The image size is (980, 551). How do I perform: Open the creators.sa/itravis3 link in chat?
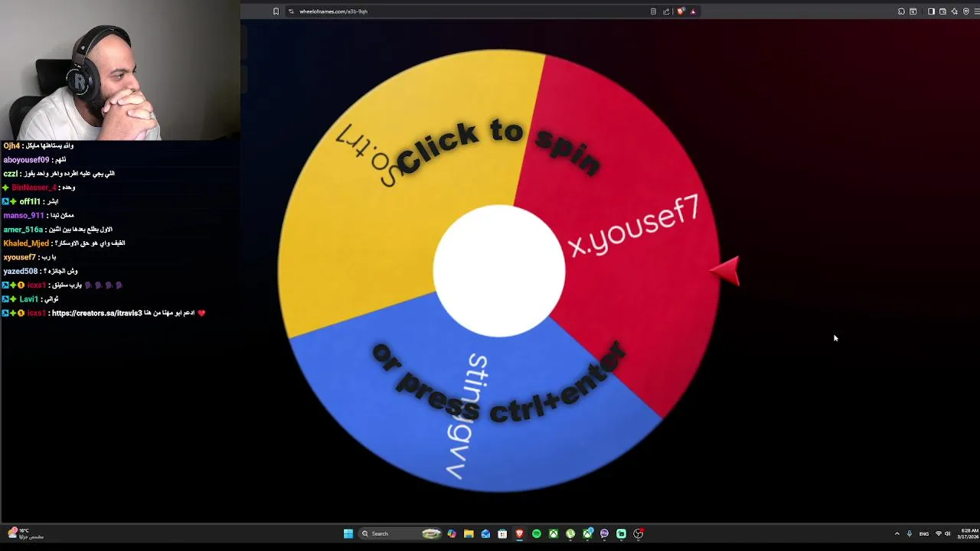coord(96,313)
